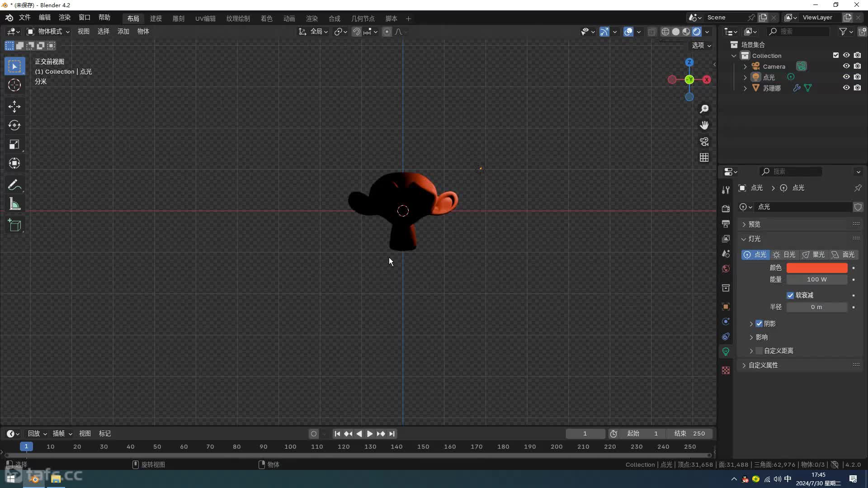Viewport: 868px width, 488px height.
Task: Open the Render properties tab
Action: click(x=726, y=209)
